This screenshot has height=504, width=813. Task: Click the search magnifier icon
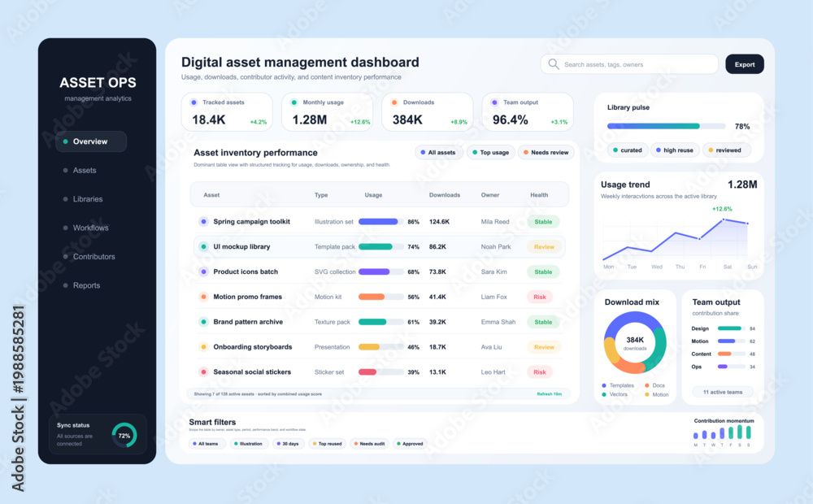click(554, 64)
